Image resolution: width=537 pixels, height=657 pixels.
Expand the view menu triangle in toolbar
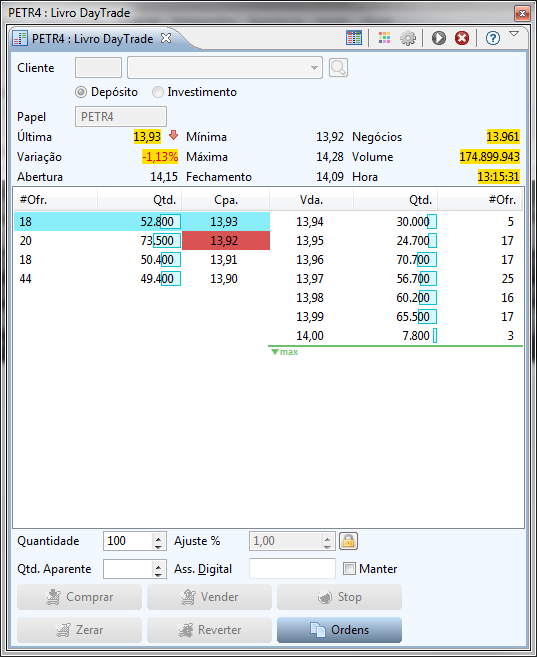[x=514, y=34]
